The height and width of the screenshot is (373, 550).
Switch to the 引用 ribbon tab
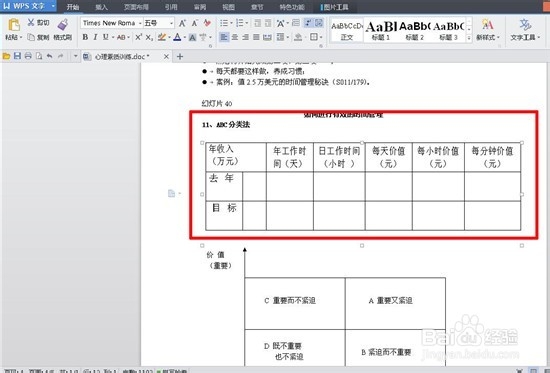coord(171,7)
